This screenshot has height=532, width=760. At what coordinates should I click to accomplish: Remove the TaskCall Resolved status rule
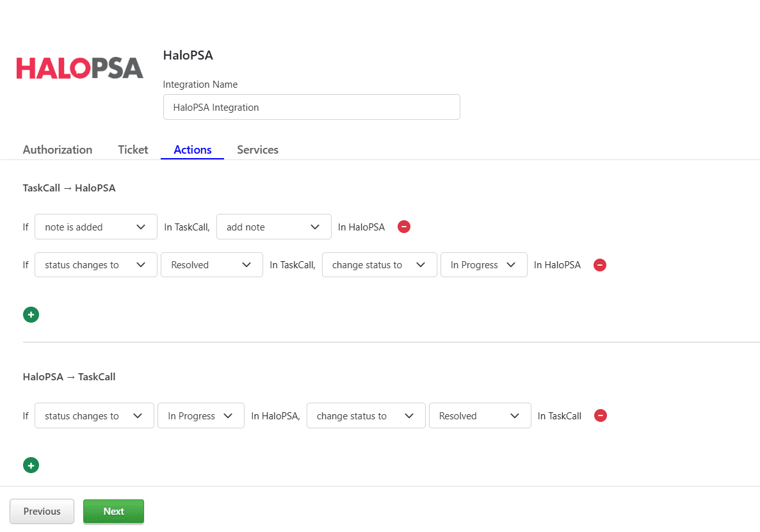pos(599,265)
